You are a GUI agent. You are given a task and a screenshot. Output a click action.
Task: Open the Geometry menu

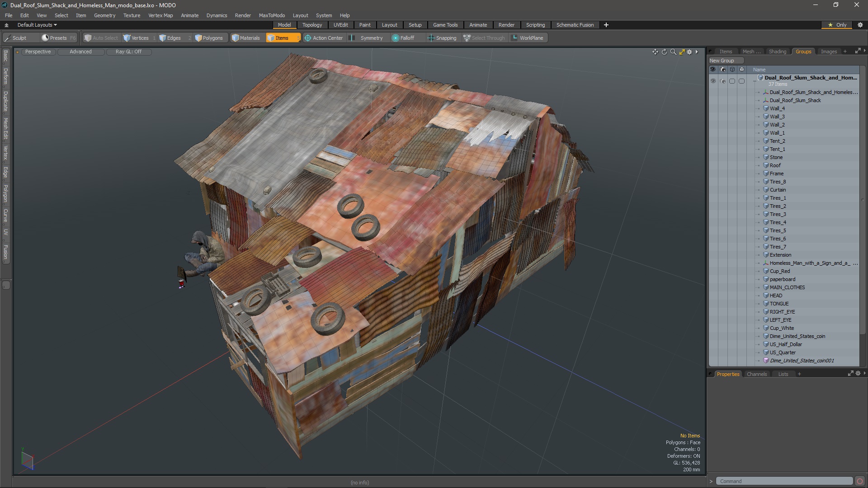[104, 15]
